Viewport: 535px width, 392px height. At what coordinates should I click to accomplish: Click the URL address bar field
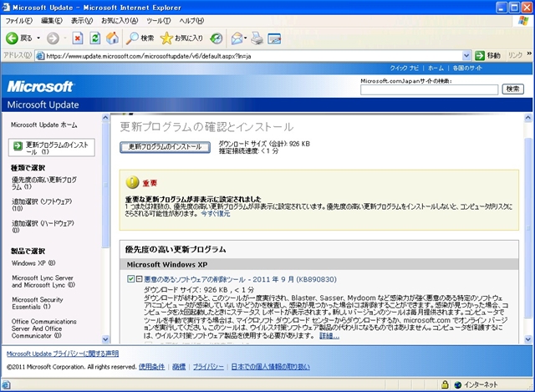(x=253, y=56)
